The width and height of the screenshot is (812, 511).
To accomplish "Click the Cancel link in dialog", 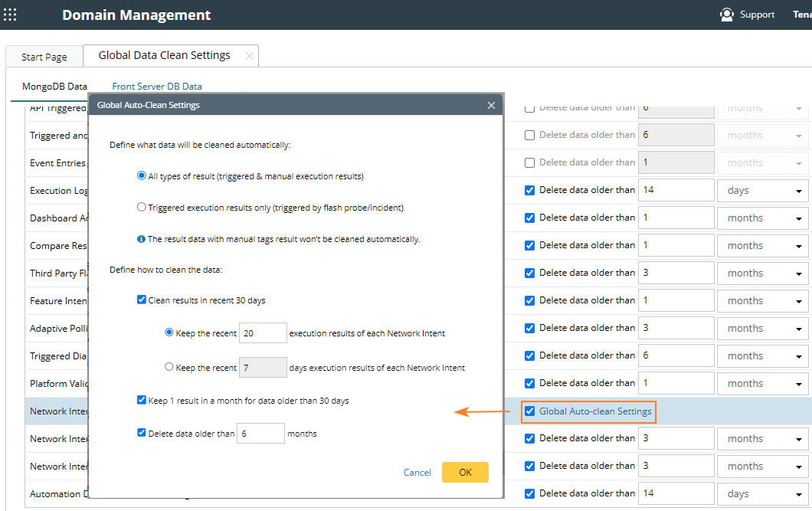I will point(417,473).
